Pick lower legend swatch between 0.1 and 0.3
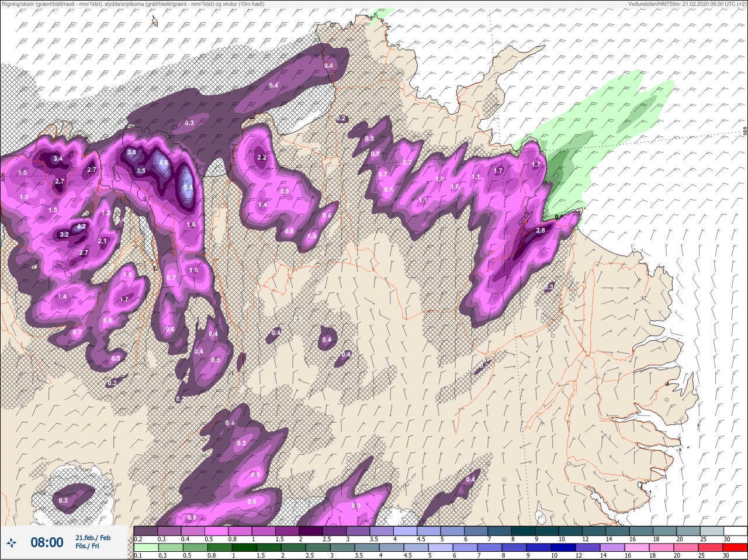 pos(146,548)
